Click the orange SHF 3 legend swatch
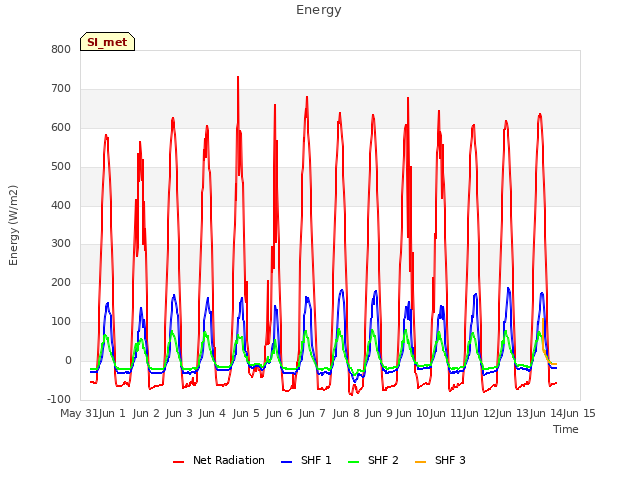Screen dimensions: 640x480 (x=420, y=462)
